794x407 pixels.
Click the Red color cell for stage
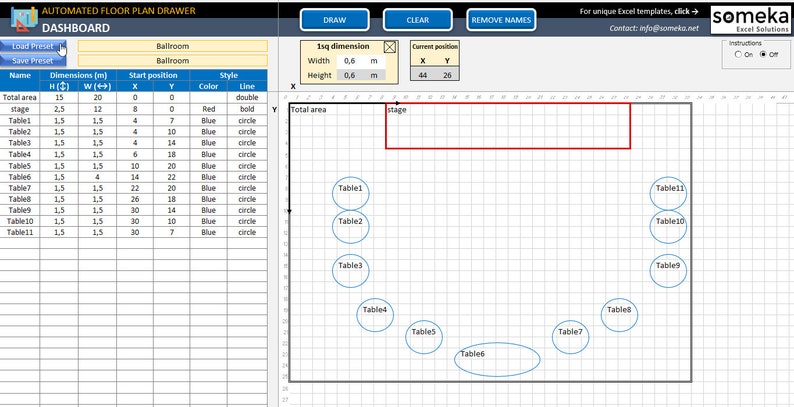[208, 109]
